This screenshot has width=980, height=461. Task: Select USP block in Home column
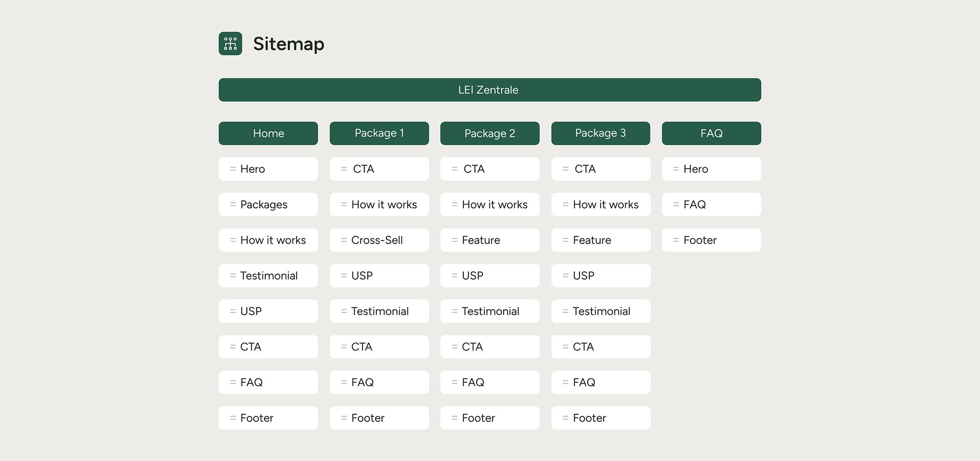pyautogui.click(x=268, y=311)
